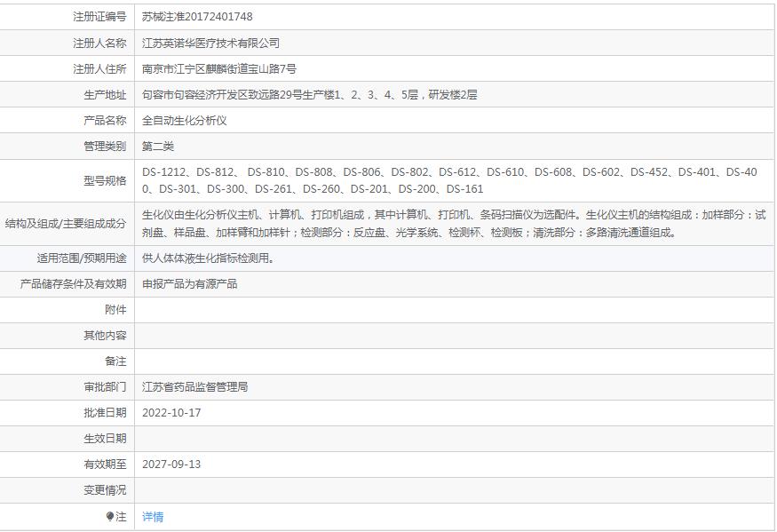Select the structure description starting 生化仪由生化分析仪主机
The image size is (777, 532).
tap(454, 224)
